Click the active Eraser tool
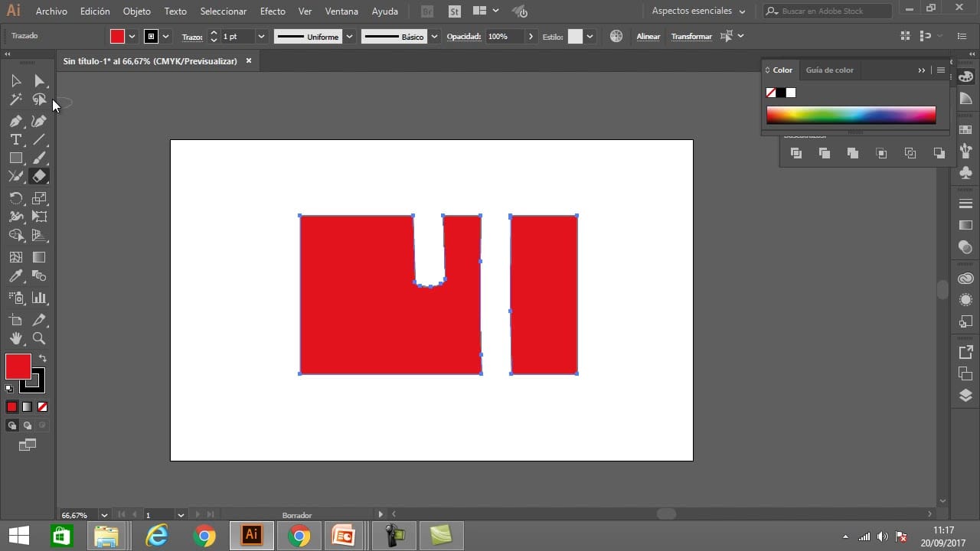Image resolution: width=980 pixels, height=551 pixels. [39, 176]
